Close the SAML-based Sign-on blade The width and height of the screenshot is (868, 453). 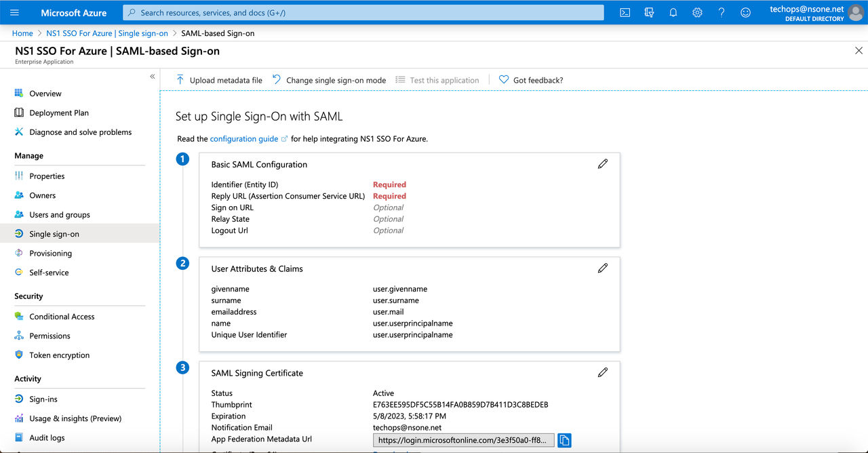(859, 51)
